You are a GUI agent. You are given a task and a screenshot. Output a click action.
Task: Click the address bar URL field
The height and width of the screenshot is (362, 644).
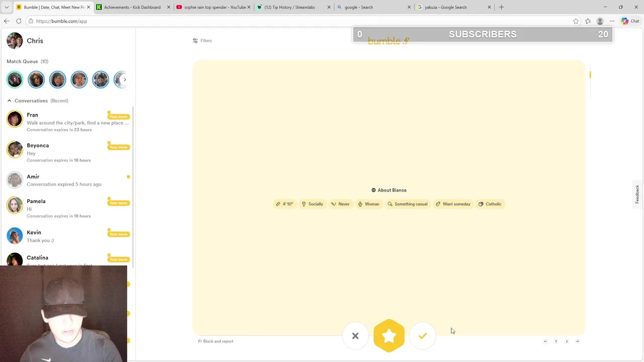pyautogui.click(x=302, y=21)
